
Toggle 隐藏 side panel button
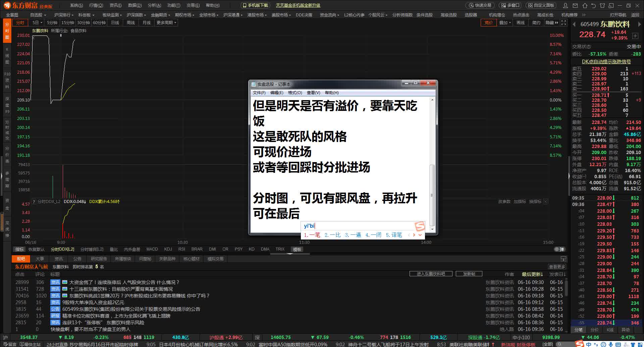(552, 23)
